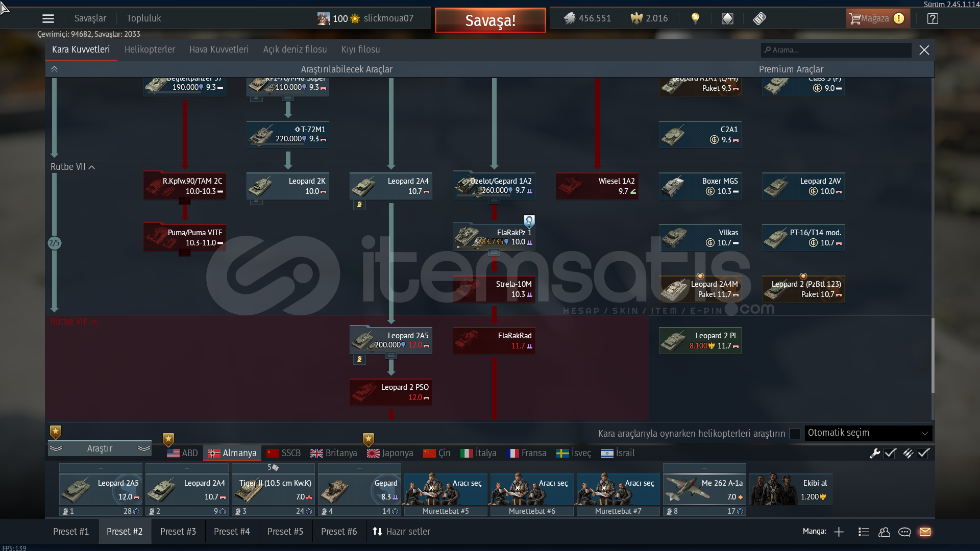Expand the Araştır left double chevron
The width and height of the screenshot is (980, 551).
[56, 448]
